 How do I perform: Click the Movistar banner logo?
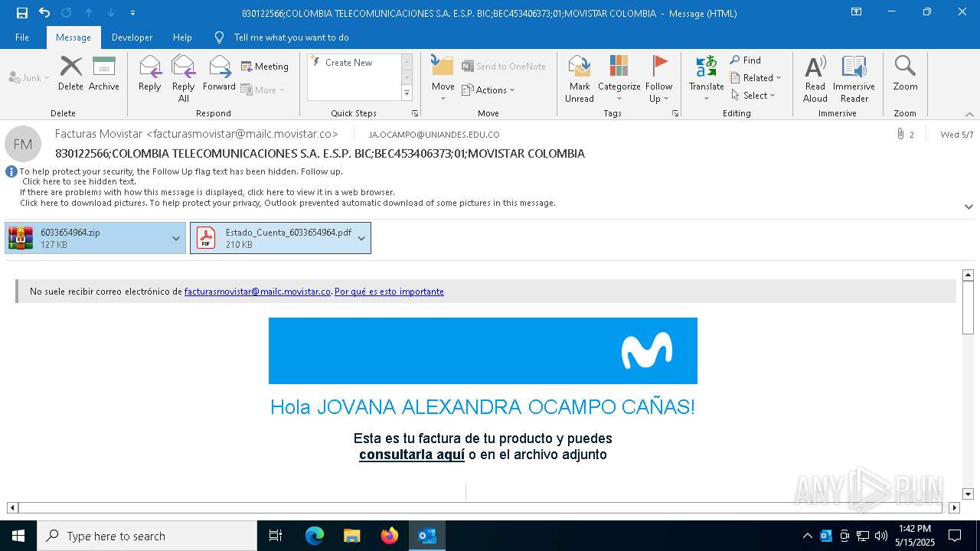647,350
